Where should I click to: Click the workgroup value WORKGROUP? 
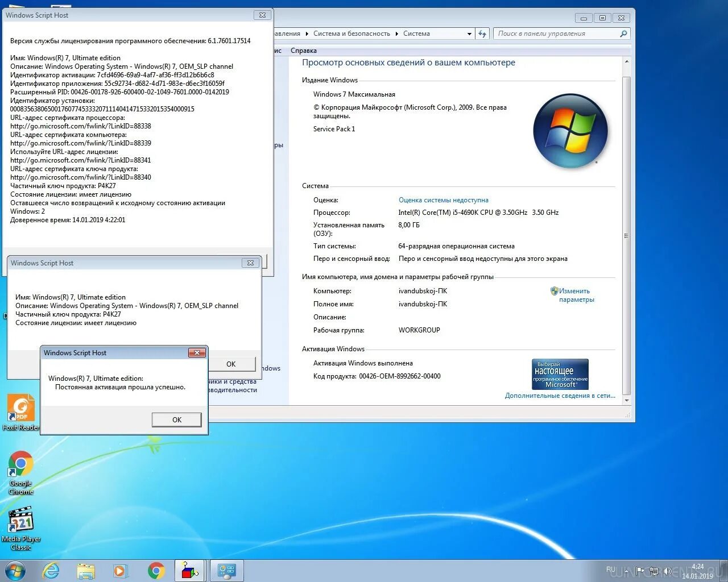(x=419, y=330)
